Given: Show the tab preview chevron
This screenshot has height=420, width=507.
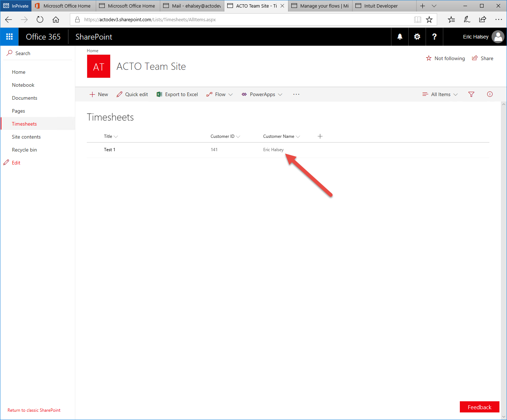Looking at the screenshot, I should (434, 6).
